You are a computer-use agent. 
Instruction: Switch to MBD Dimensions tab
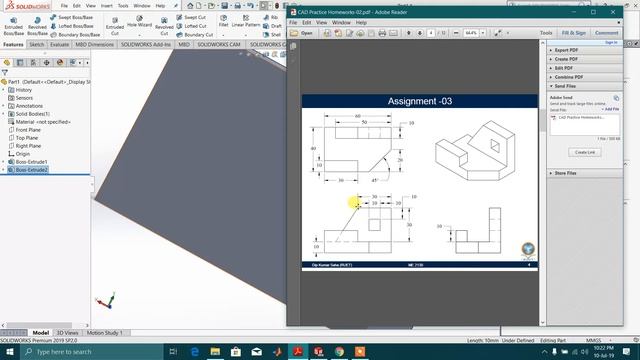click(95, 44)
